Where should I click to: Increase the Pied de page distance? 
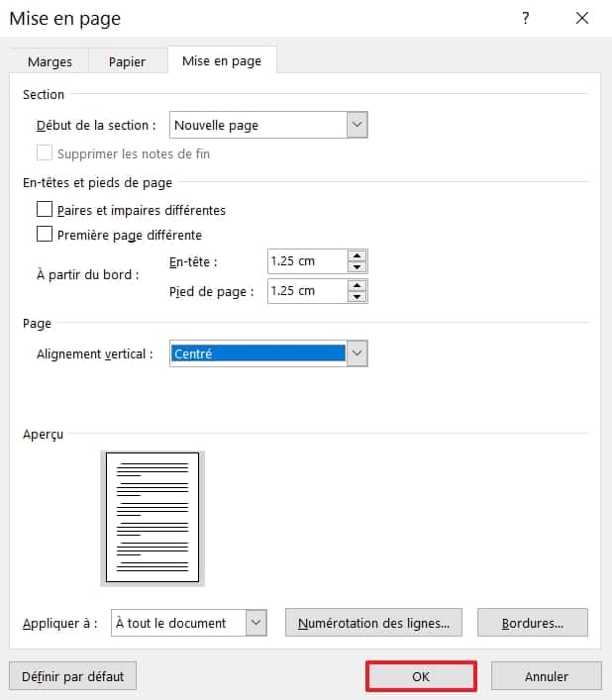click(357, 285)
